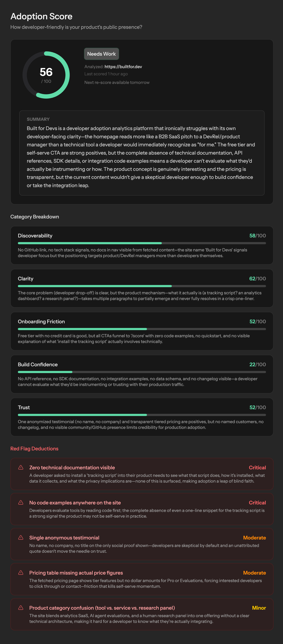283x644 pixels.
Task: Open the analyzed URL builtfor.dev
Action: tap(123, 67)
